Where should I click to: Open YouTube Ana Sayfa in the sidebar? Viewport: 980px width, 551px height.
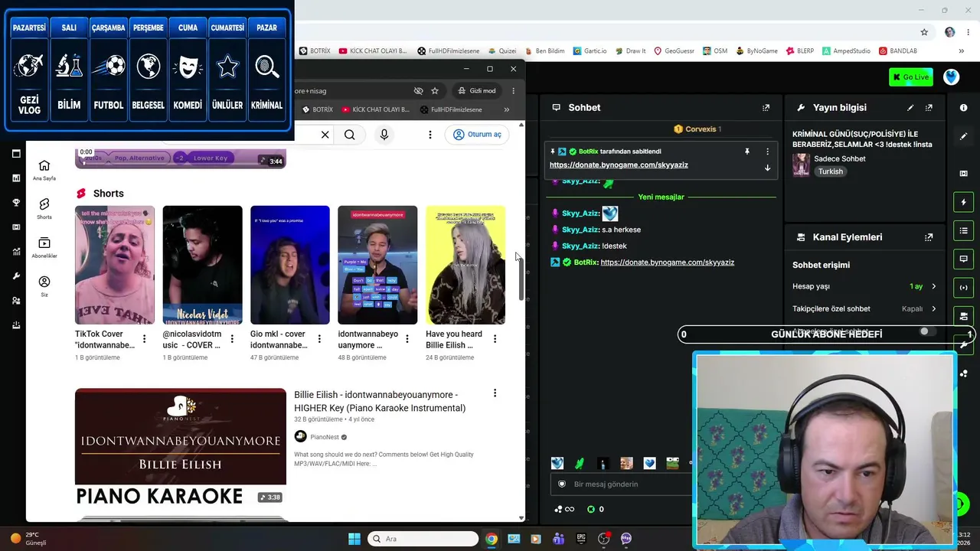pos(44,170)
